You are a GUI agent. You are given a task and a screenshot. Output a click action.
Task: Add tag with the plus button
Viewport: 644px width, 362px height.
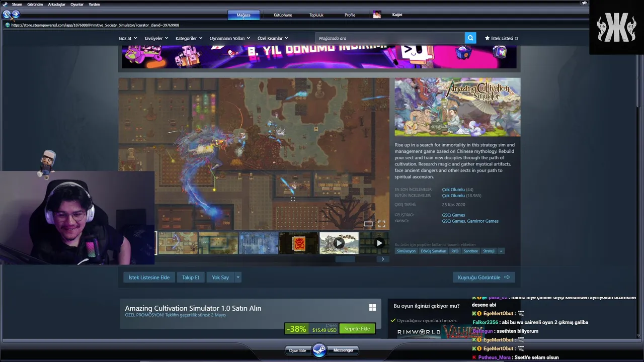(501, 251)
